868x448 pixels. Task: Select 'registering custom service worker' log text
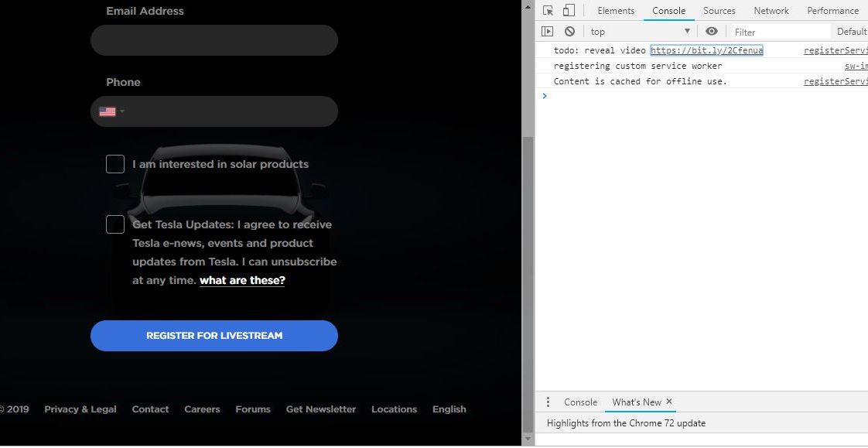(637, 66)
